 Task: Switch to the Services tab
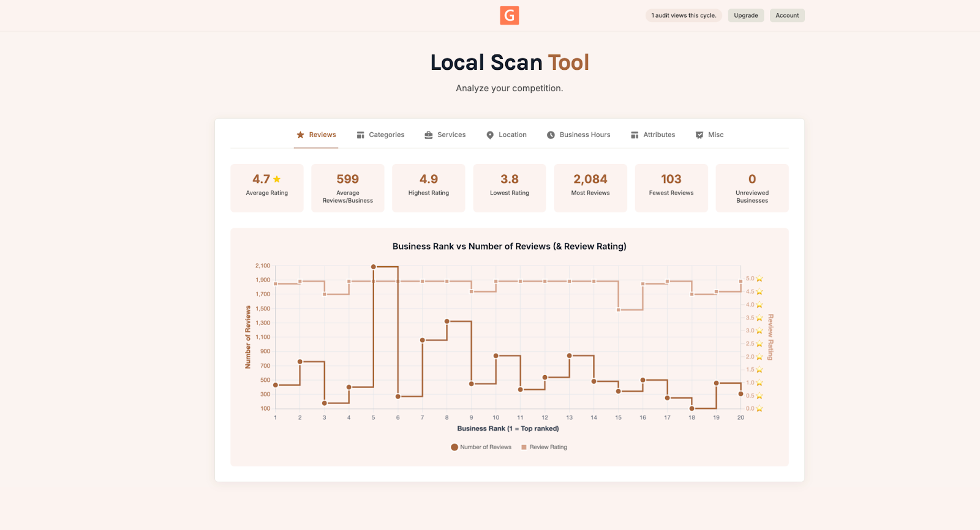(445, 135)
